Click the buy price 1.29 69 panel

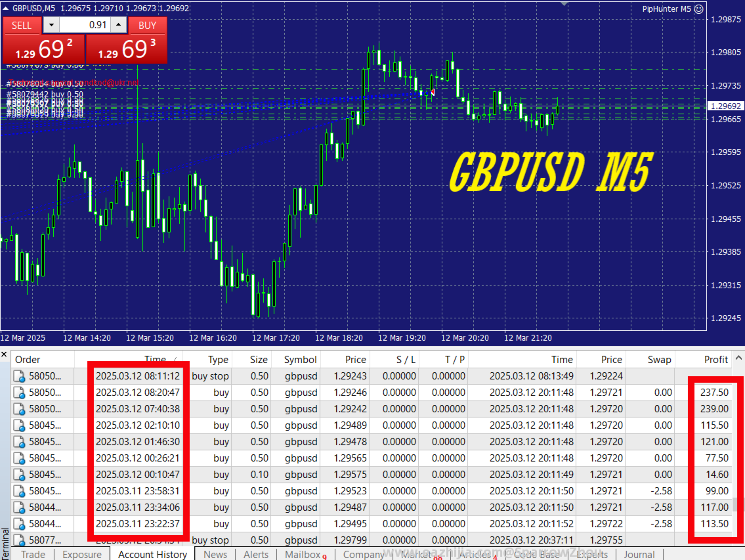coord(127,49)
